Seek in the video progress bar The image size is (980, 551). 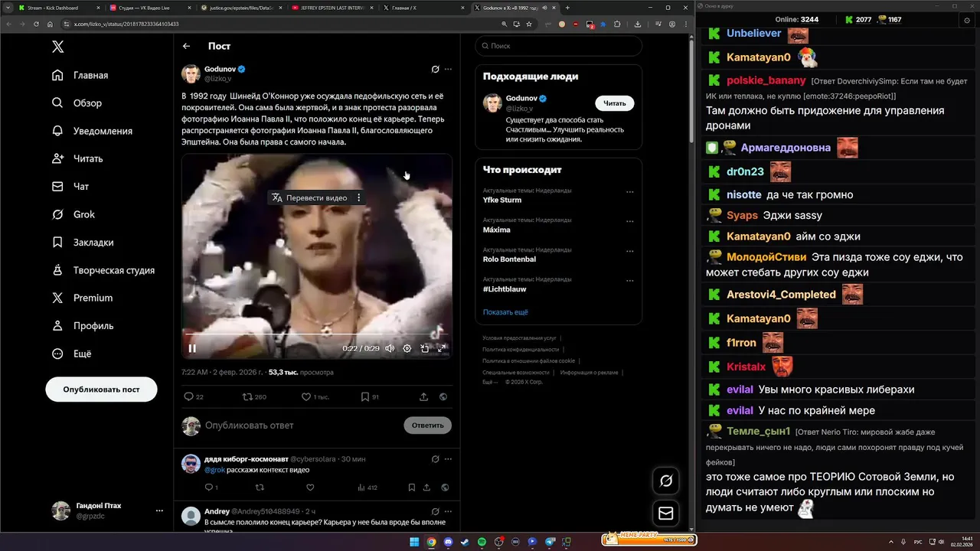pyautogui.click(x=316, y=334)
